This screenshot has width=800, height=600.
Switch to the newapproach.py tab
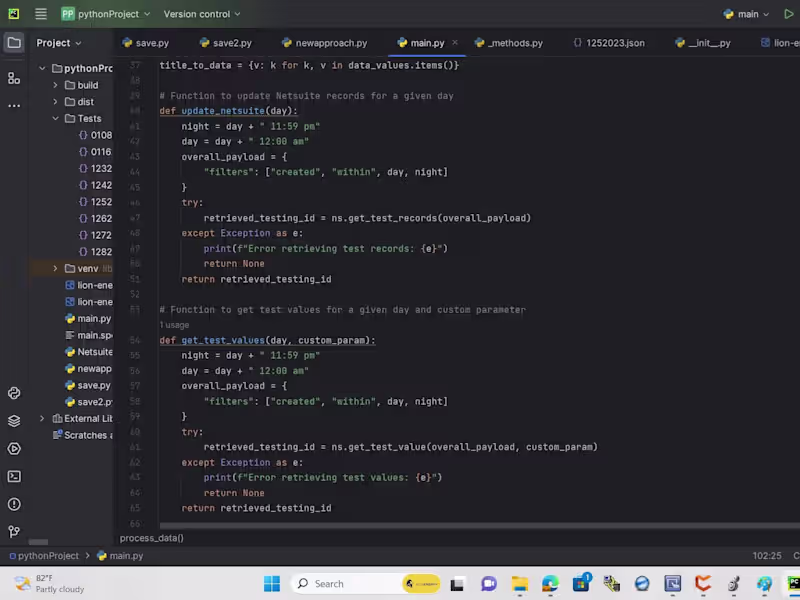[324, 43]
